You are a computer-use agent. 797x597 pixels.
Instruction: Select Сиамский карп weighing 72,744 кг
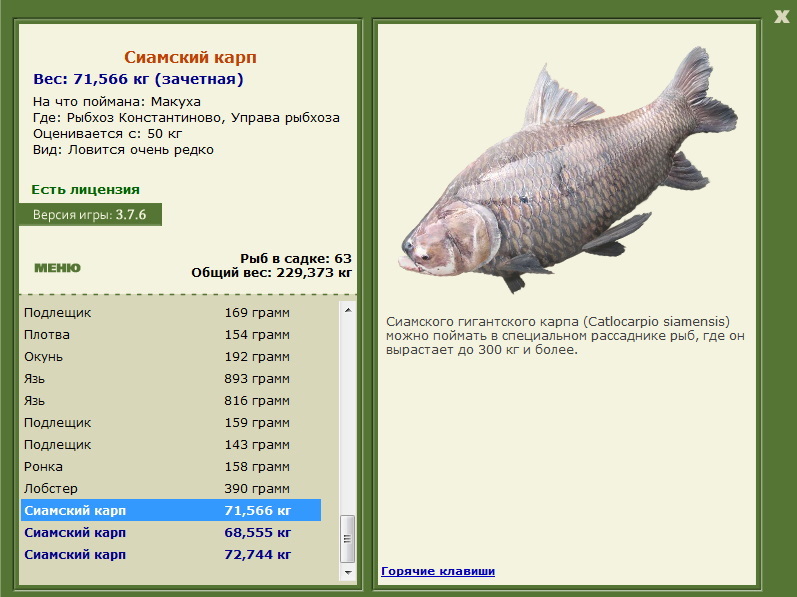[171, 554]
